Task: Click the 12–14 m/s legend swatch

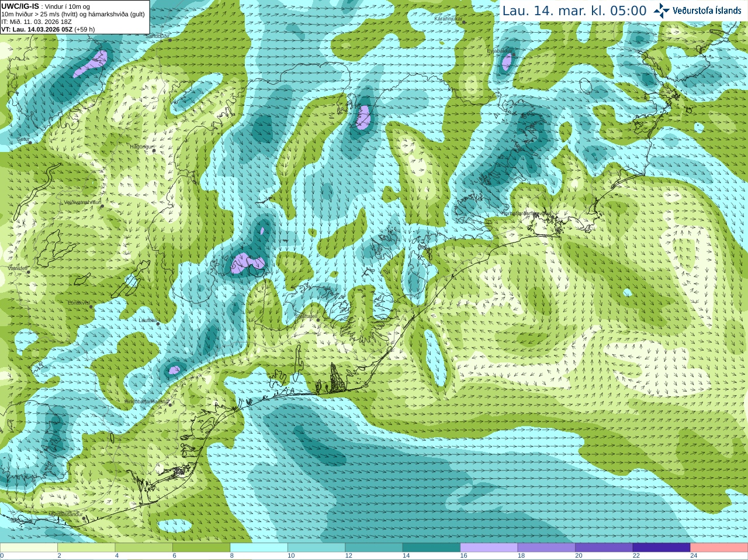Action: pyautogui.click(x=374, y=547)
